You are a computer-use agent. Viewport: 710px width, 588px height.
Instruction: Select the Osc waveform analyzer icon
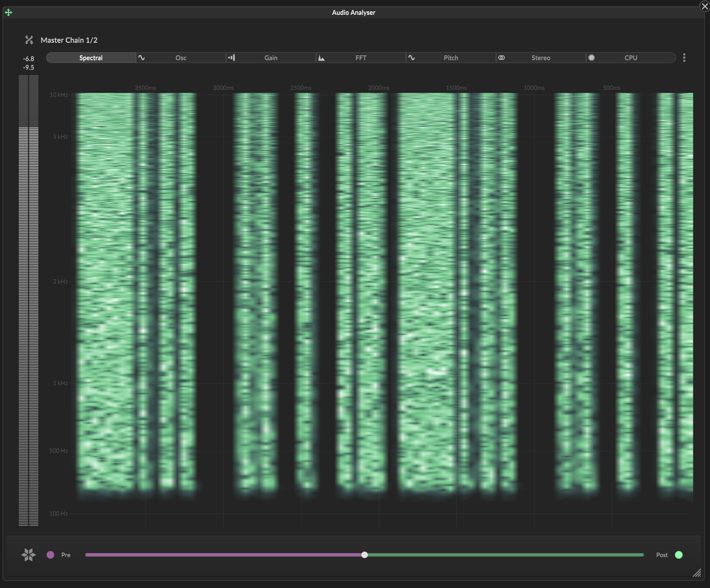142,57
